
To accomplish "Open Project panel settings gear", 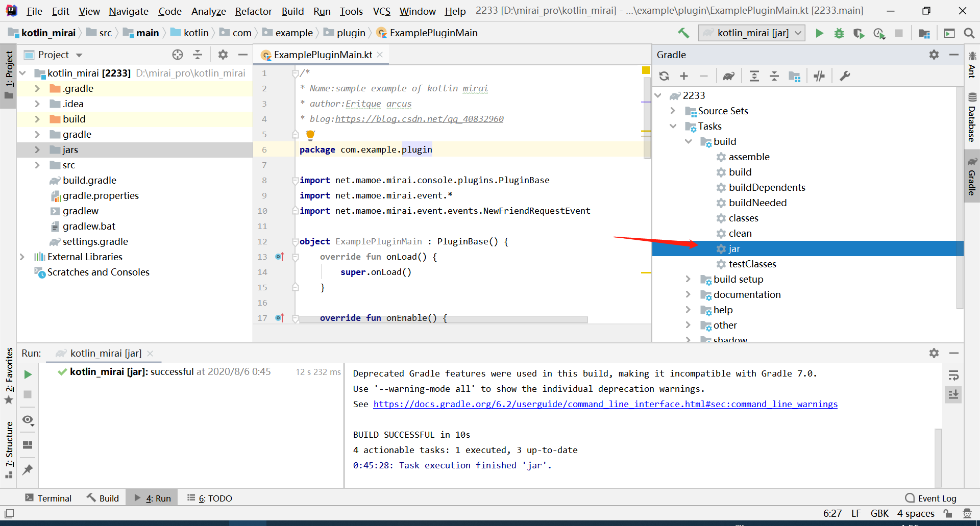I will pos(223,55).
